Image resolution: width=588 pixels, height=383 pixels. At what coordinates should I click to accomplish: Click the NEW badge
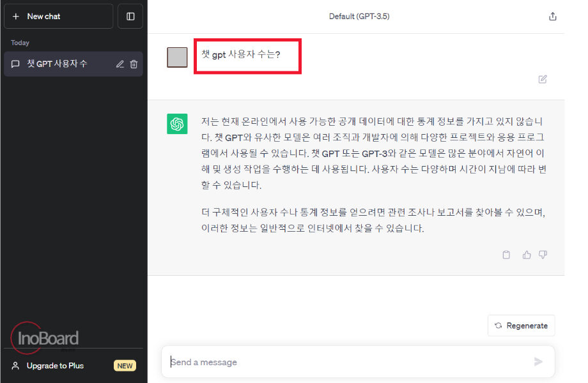tap(125, 366)
